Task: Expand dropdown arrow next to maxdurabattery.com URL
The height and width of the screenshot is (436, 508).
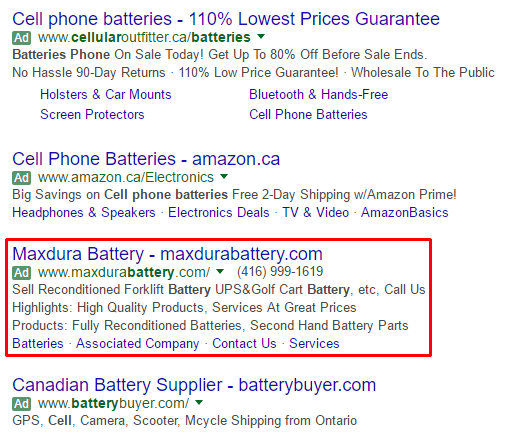Action: point(220,271)
